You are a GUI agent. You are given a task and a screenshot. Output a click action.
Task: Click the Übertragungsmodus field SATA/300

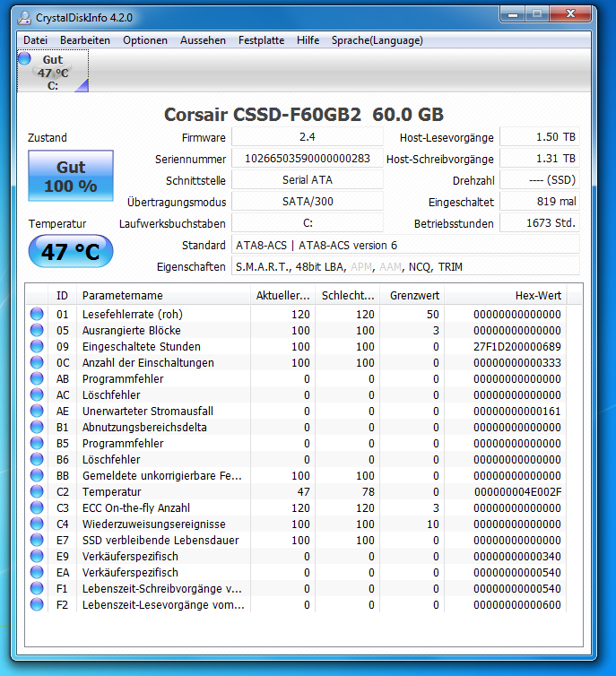[x=308, y=202]
